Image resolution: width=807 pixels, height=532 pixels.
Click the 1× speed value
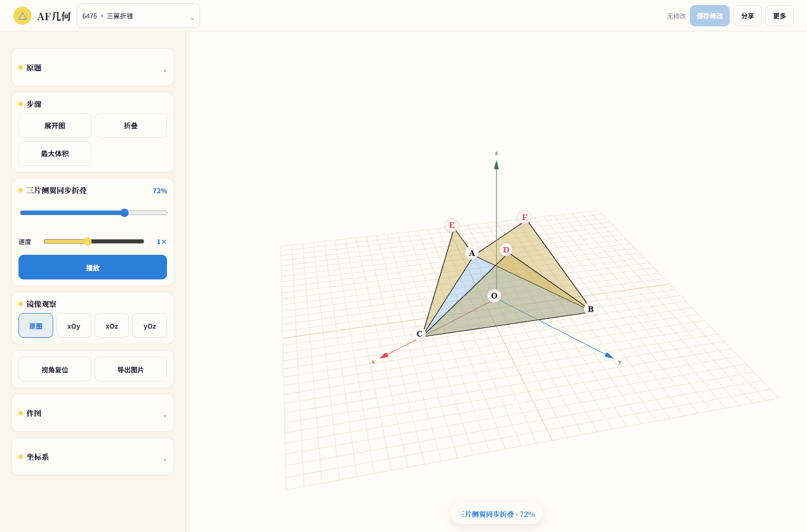(161, 242)
